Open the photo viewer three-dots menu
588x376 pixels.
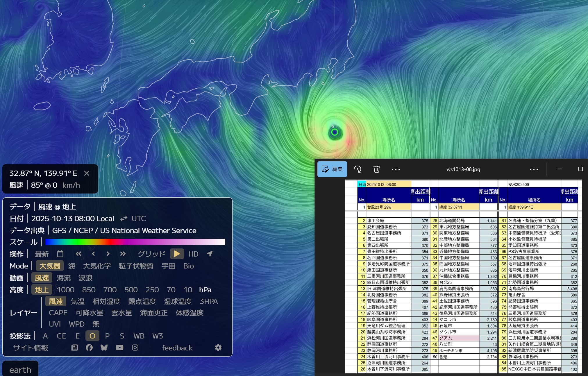(396, 169)
